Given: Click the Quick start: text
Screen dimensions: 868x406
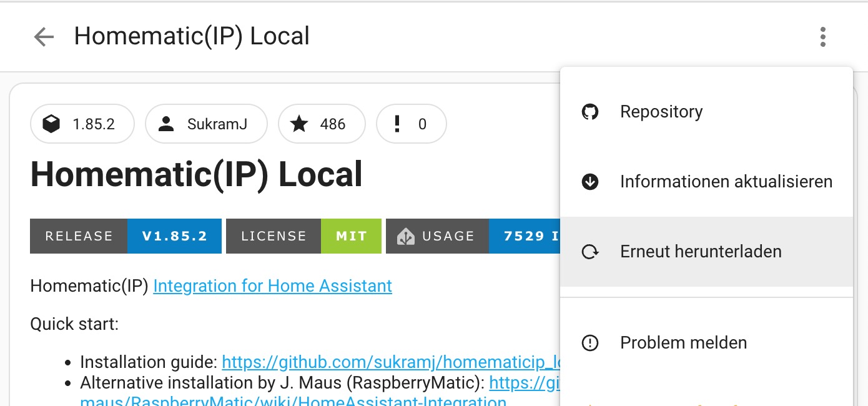Looking at the screenshot, I should (x=74, y=324).
